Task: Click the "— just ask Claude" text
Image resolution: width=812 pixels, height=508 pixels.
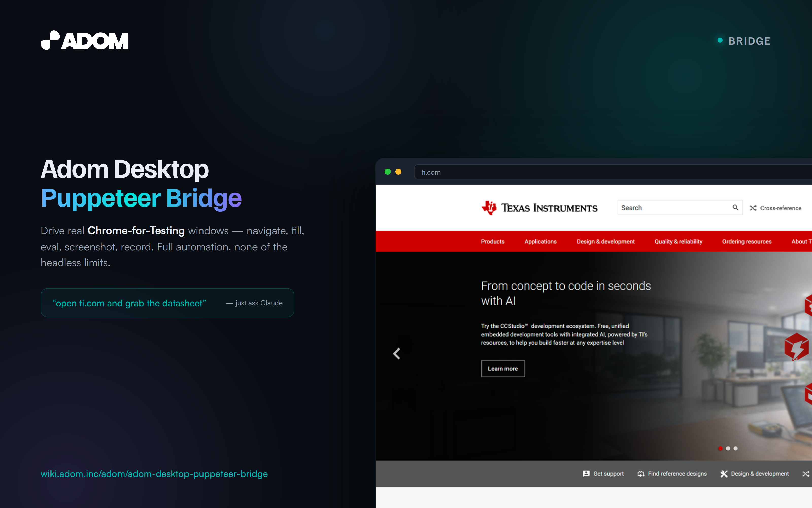Action: coord(254,303)
